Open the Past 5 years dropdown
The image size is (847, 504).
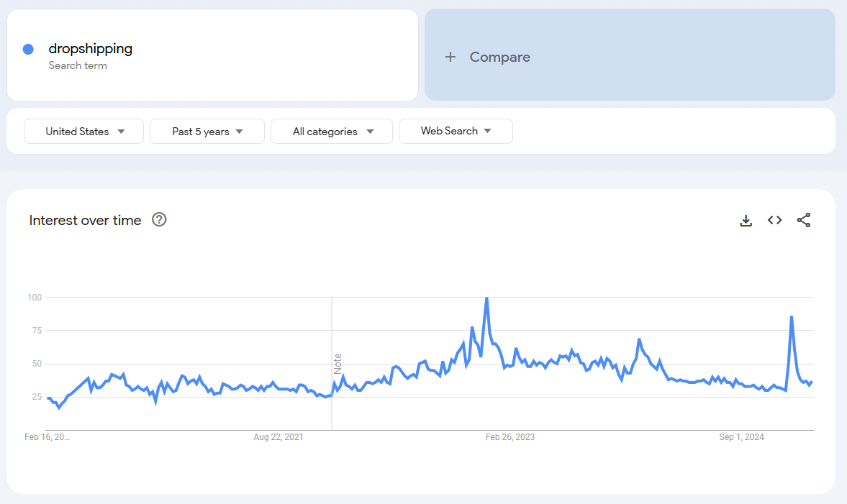tap(207, 131)
